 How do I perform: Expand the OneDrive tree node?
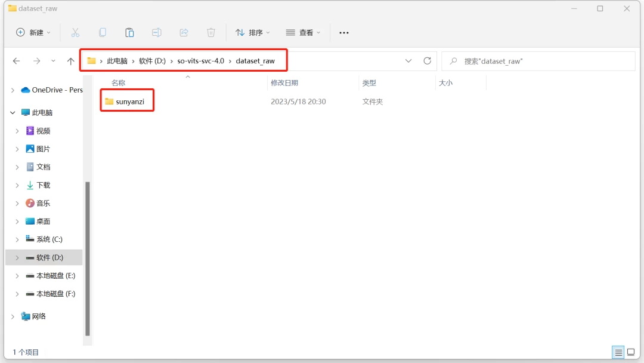[13, 90]
